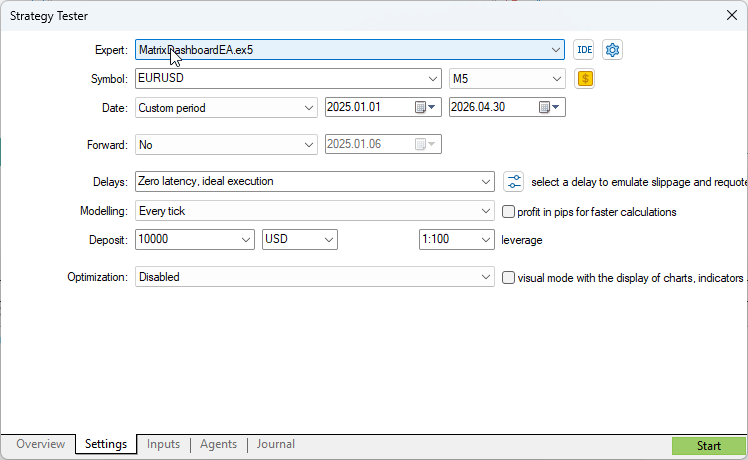Expand the Symbol EURUSD dropdown
The height and width of the screenshot is (460, 748).
click(432, 79)
